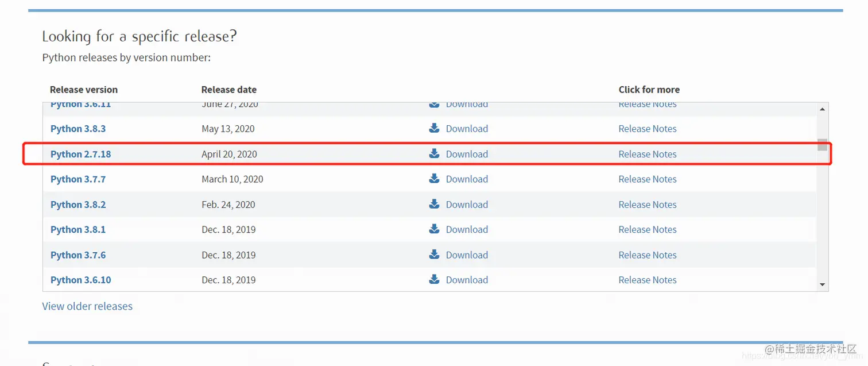
Task: Click the March 10, 2020 release date
Action: (x=232, y=179)
